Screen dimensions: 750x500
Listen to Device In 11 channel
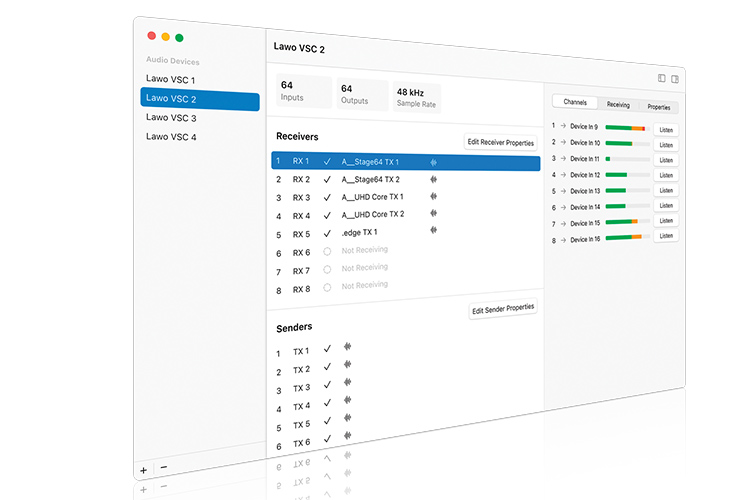(x=666, y=160)
